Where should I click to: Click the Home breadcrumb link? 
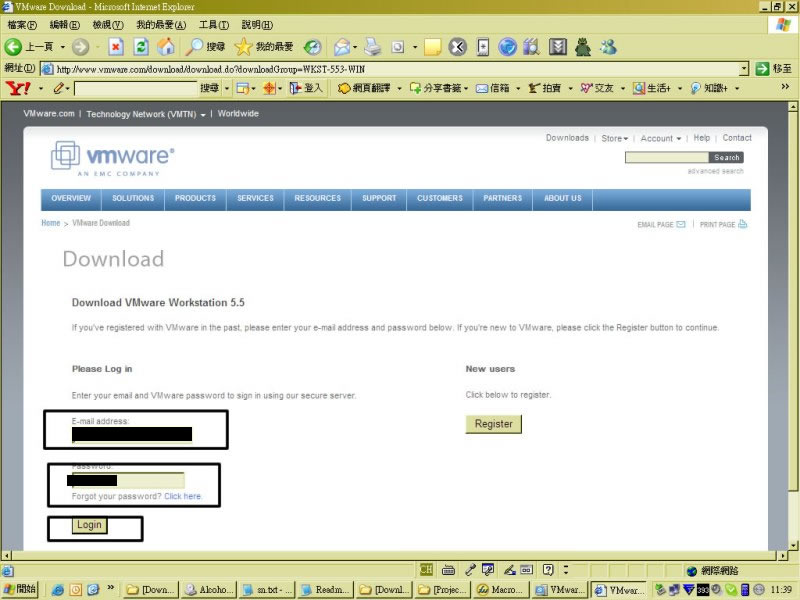click(51, 223)
